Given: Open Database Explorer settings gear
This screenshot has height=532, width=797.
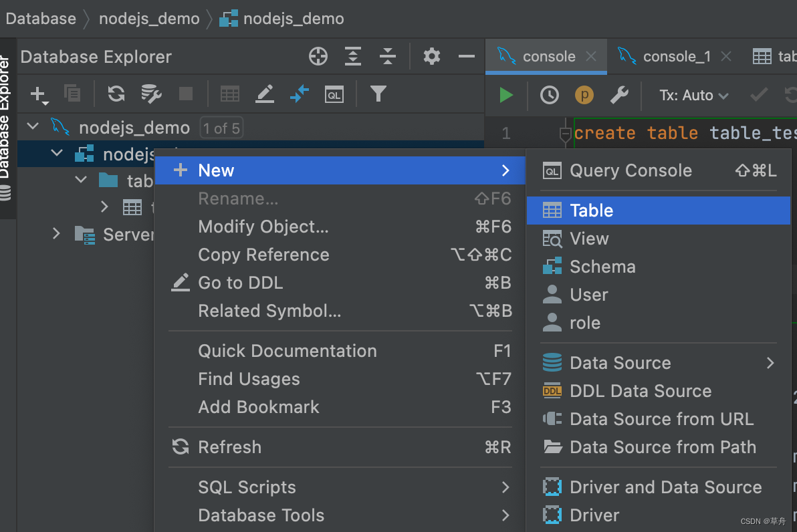Looking at the screenshot, I should point(432,57).
